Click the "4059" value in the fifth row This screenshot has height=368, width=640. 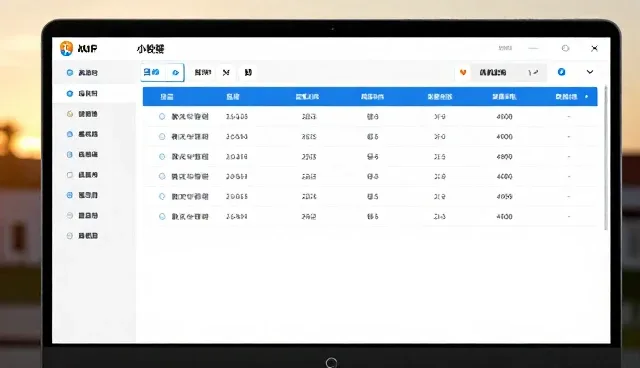pos(504,196)
